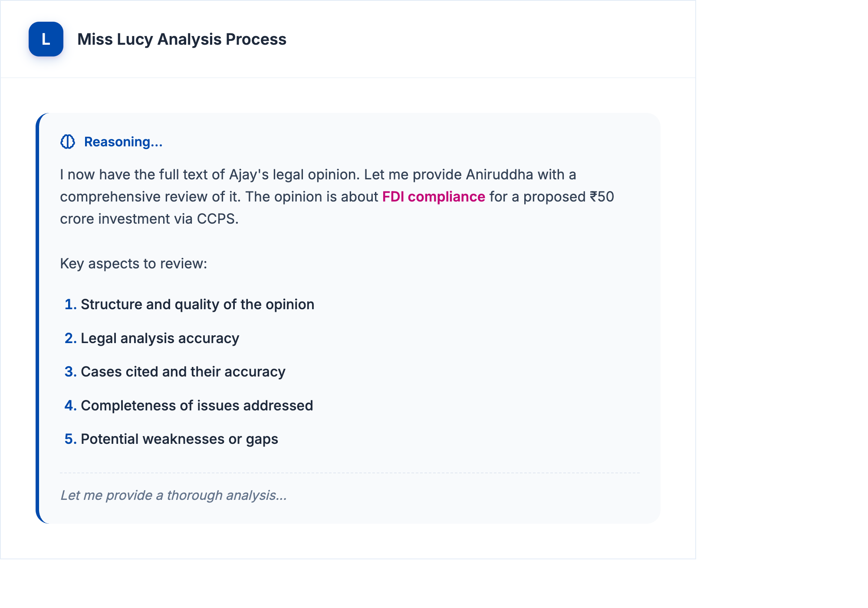This screenshot has height=608, width=868.
Task: Click the list number 3 marker
Action: coord(70,372)
